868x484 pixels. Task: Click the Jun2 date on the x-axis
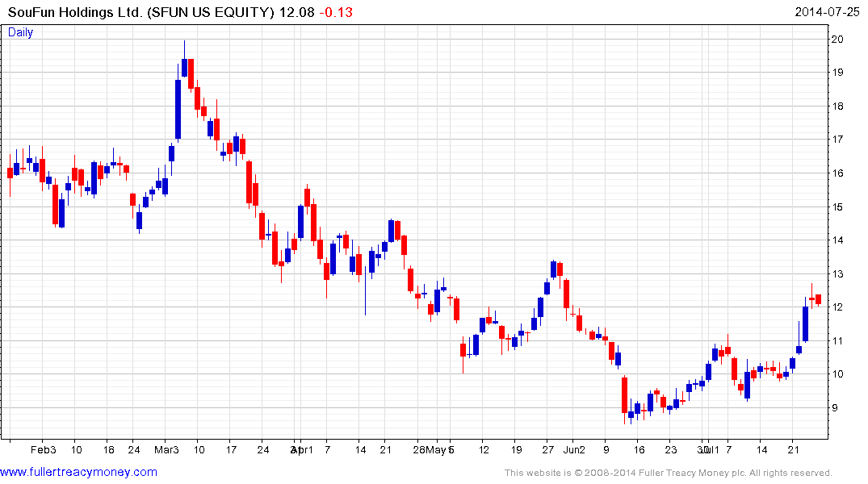[x=574, y=449]
